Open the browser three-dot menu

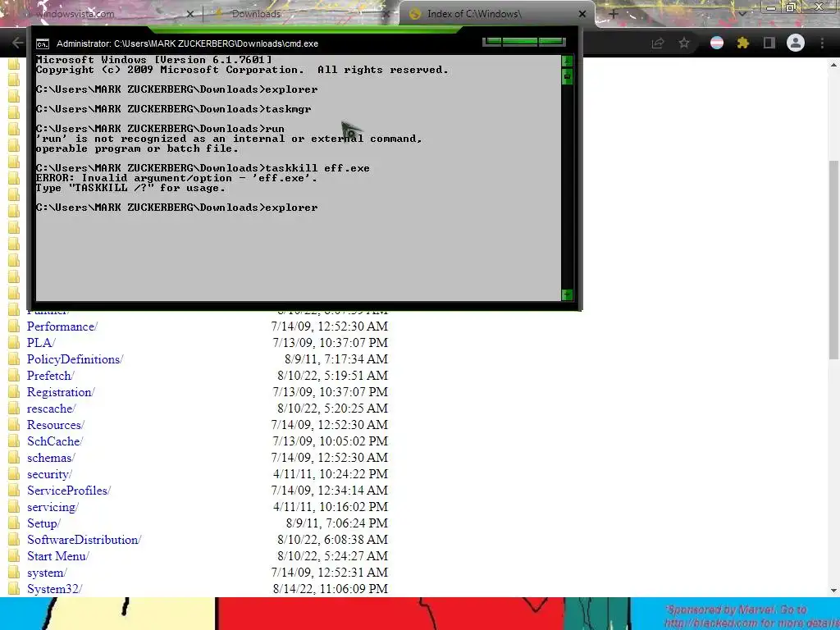tap(822, 43)
